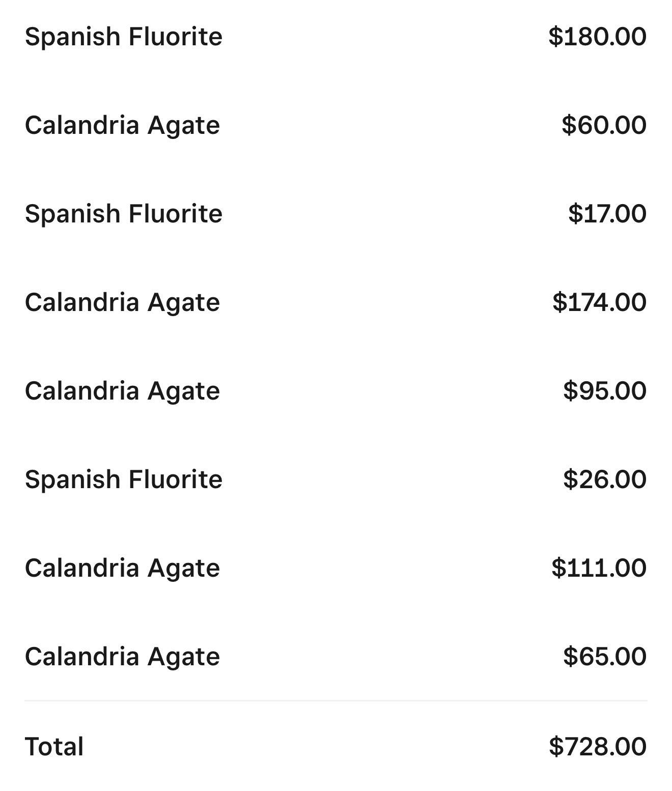Image resolution: width=672 pixels, height=791 pixels.
Task: Open the Calandria Agate item priced at $174.00
Action: pyautogui.click(x=122, y=302)
